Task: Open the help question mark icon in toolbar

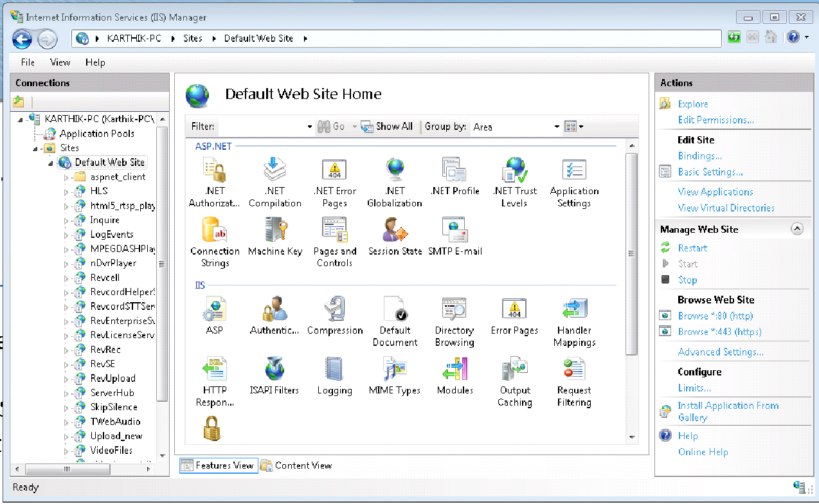Action: pyautogui.click(x=793, y=37)
